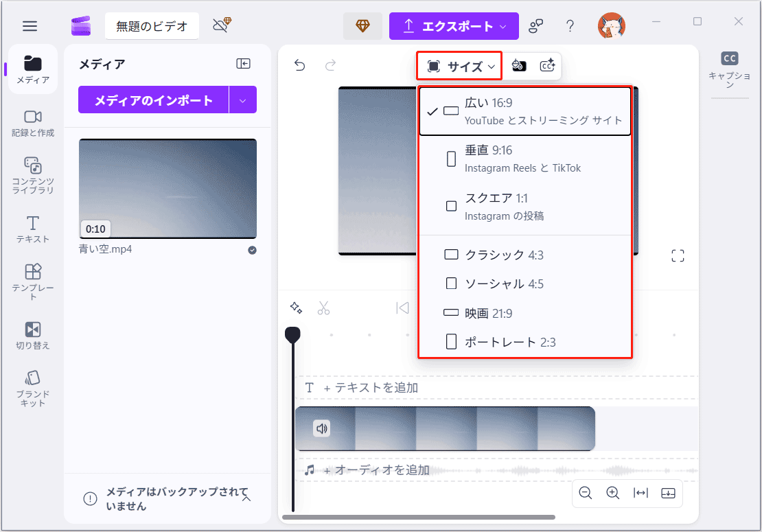Click the background fill paint icon

pyautogui.click(x=519, y=65)
